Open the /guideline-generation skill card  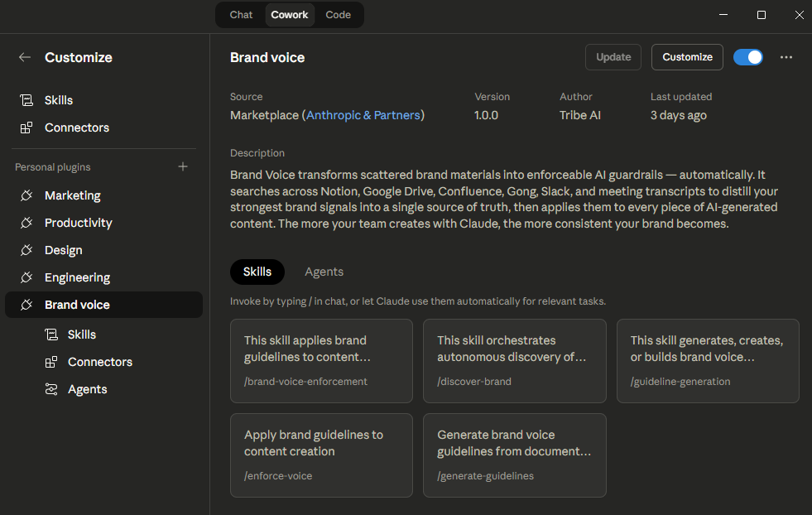[708, 361]
